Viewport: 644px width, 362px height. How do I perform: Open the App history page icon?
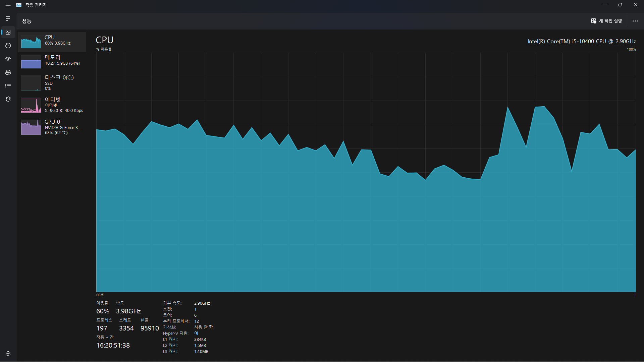(8, 46)
